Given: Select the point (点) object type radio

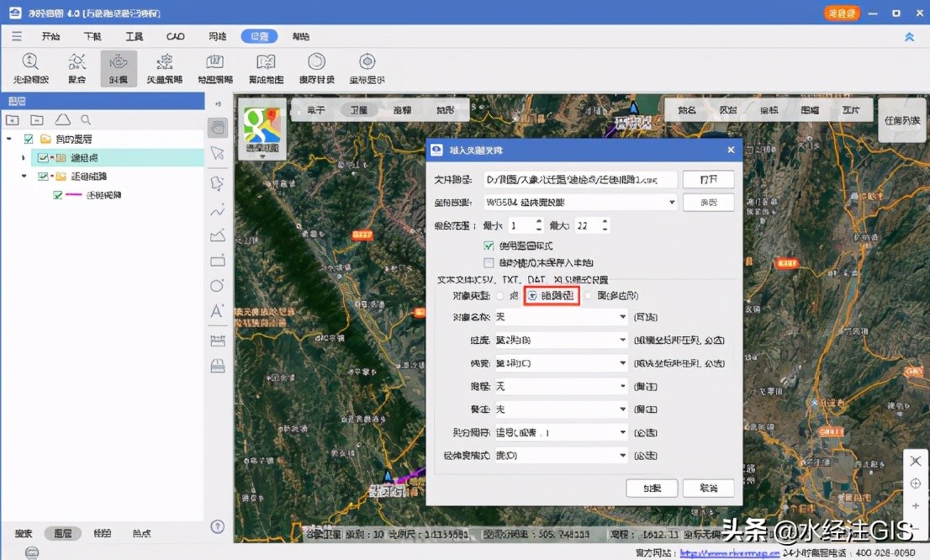Looking at the screenshot, I should pos(500,295).
